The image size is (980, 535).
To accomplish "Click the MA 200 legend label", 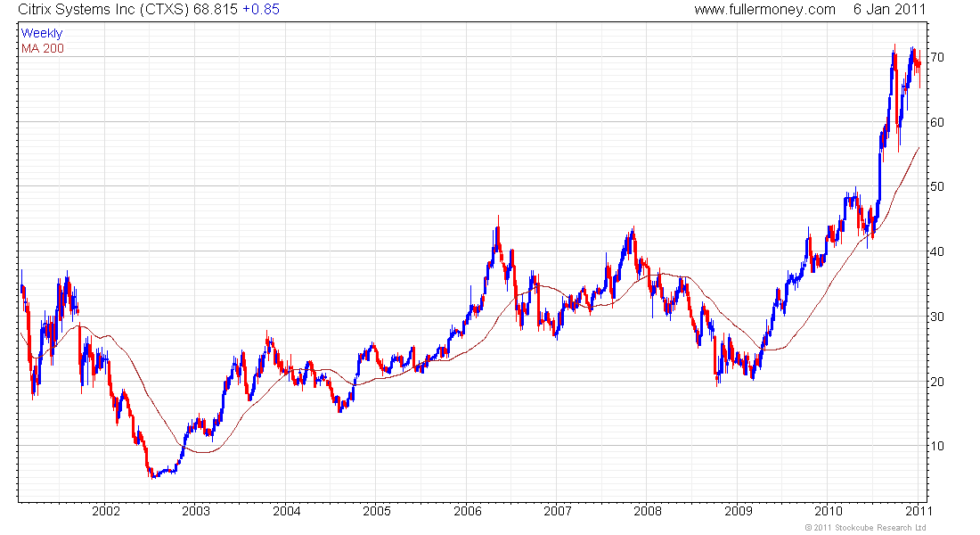I will 43,48.
